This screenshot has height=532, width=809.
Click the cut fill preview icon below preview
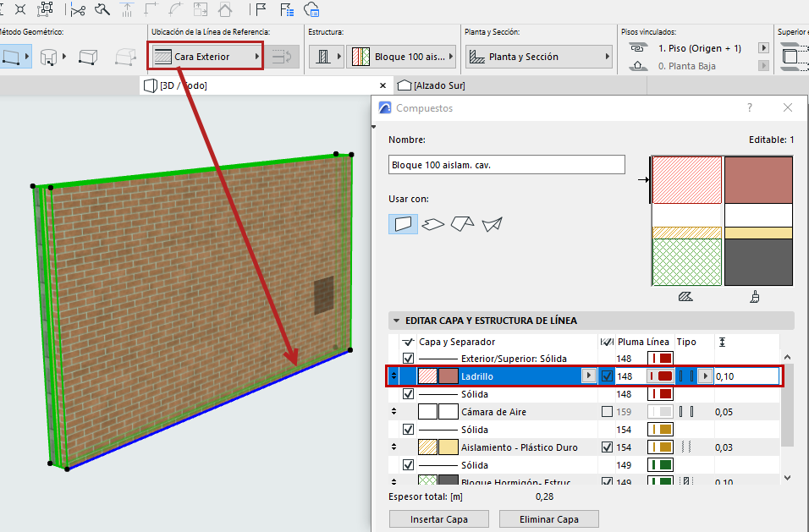[x=685, y=296]
